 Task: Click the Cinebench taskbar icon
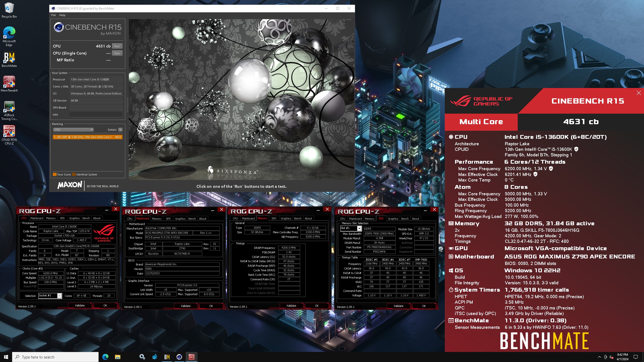(x=179, y=357)
